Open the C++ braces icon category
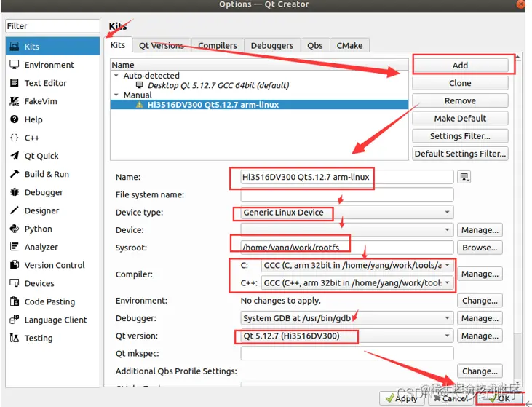Screen dimensions: 532x407 [15, 138]
